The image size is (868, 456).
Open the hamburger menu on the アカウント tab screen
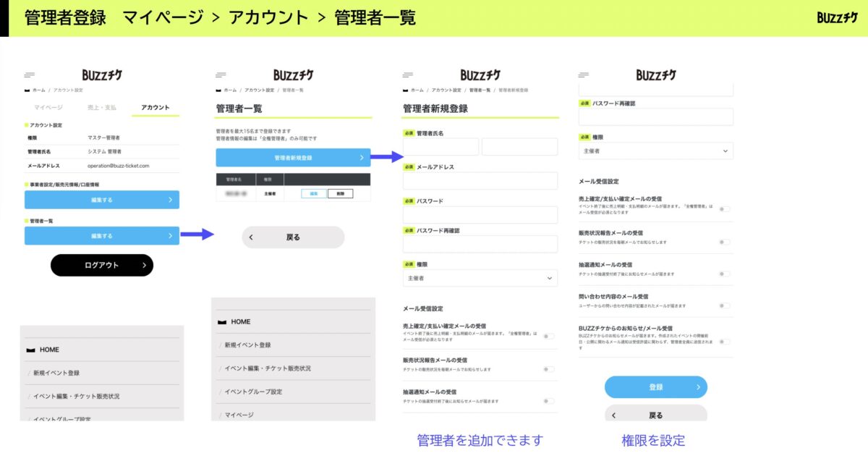tap(30, 75)
